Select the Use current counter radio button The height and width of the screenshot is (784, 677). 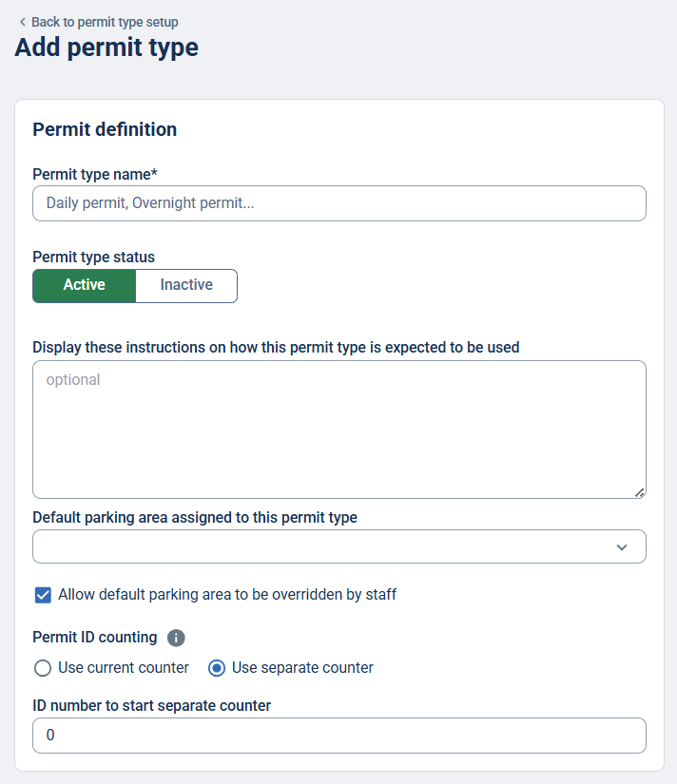43,668
